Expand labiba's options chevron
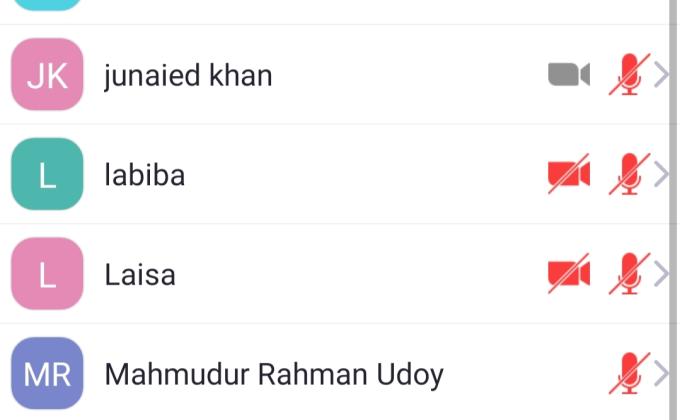Image resolution: width=680 pixels, height=420 pixels. tap(660, 175)
